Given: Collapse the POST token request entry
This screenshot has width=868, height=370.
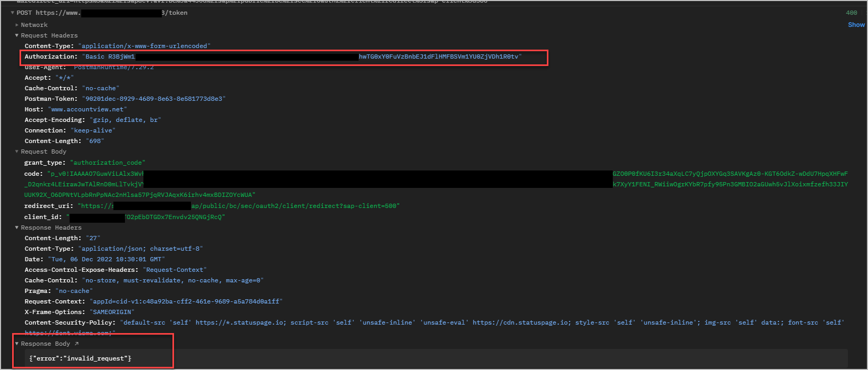Looking at the screenshot, I should point(13,13).
